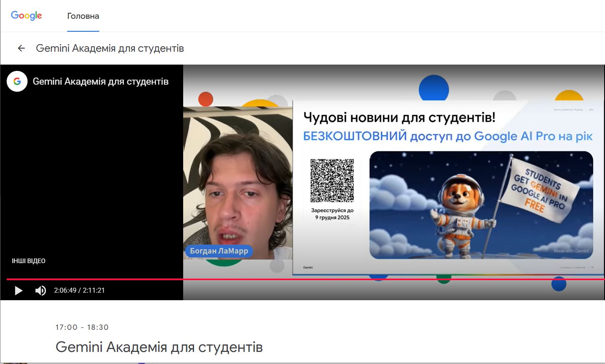Seek by clicking the red progress bar

(292, 279)
